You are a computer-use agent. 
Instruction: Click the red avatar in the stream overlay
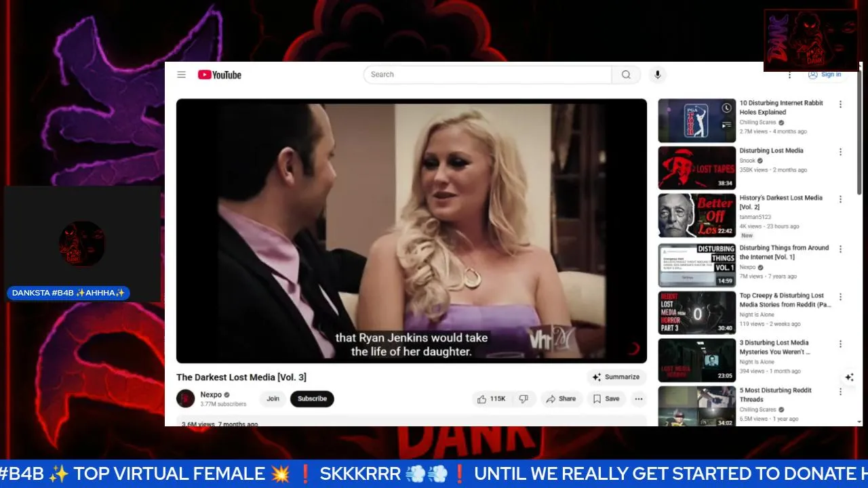point(81,243)
